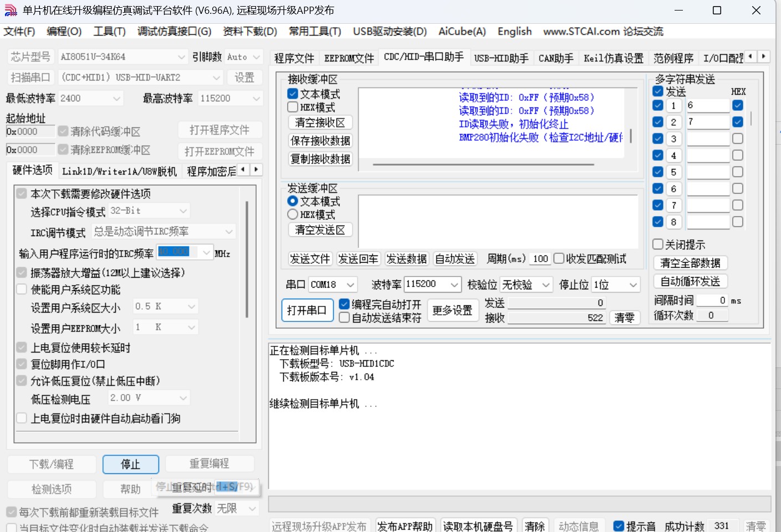
Task: Click the 停止 button
Action: click(x=131, y=464)
